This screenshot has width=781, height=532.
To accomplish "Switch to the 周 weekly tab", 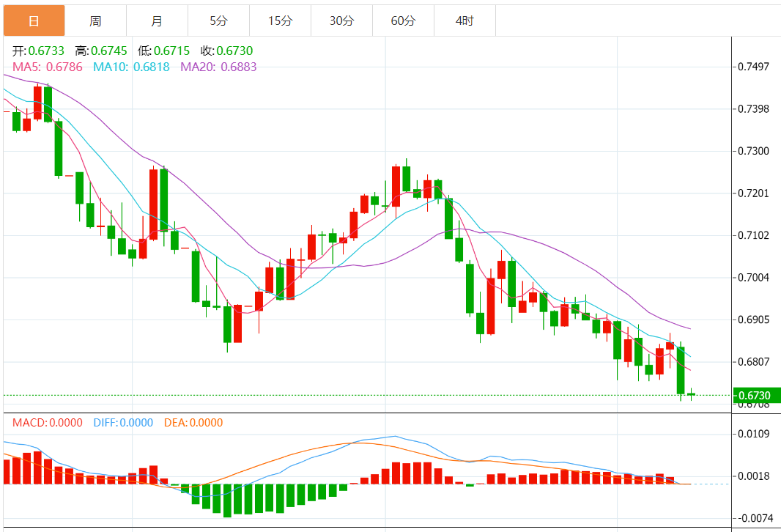I will click(x=96, y=21).
